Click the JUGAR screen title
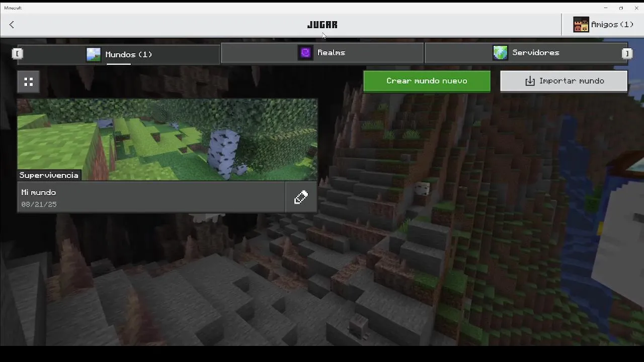Screen dimensions: 644x362 (323, 25)
